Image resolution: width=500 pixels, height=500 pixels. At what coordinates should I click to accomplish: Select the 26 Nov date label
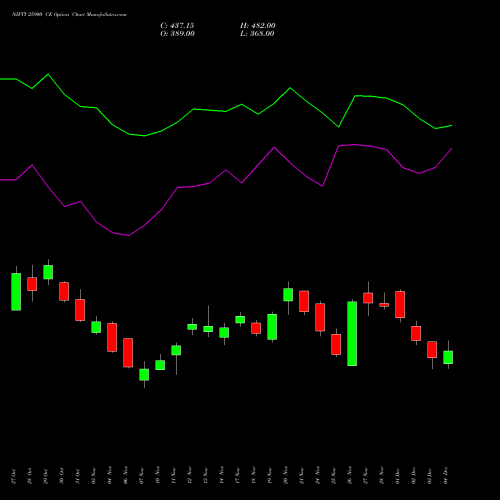[349, 476]
